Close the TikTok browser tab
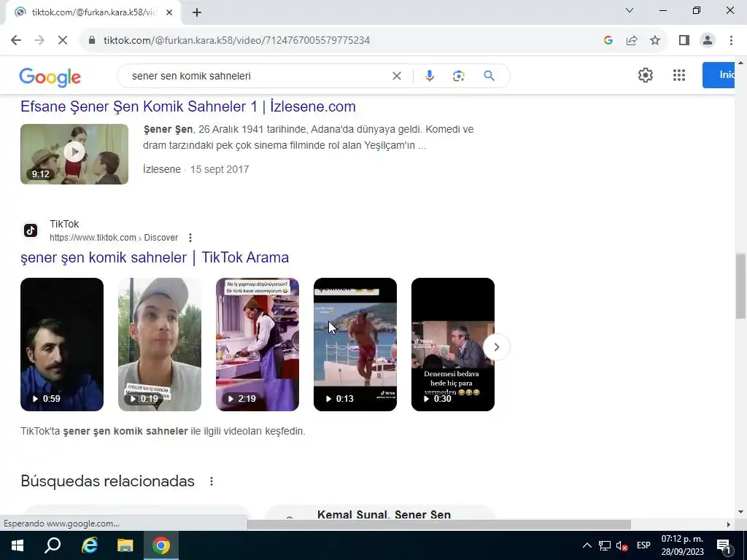This screenshot has height=560, width=747. pyautogui.click(x=169, y=12)
